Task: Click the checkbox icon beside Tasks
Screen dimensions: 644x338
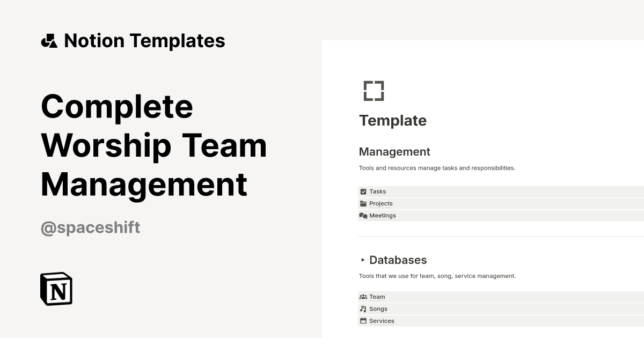Action: point(363,192)
